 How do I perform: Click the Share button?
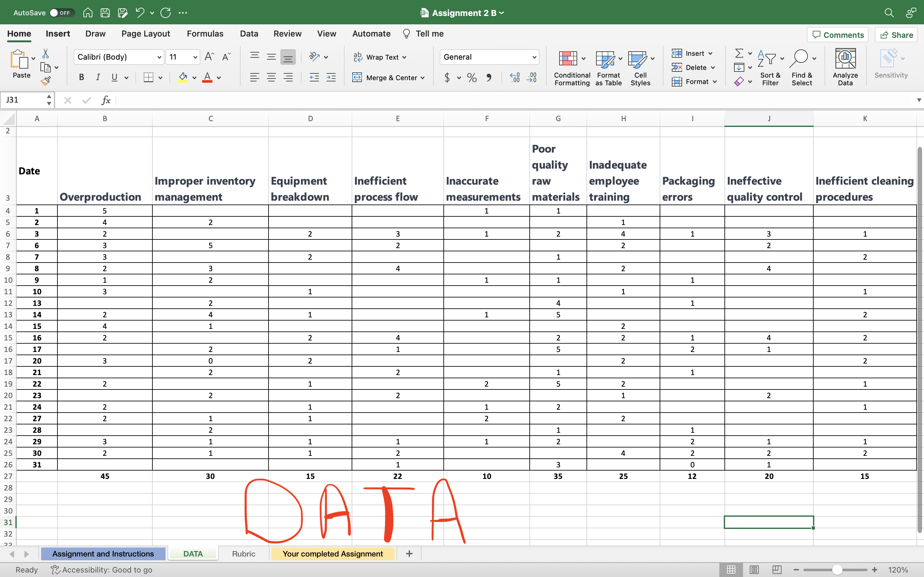(x=896, y=34)
